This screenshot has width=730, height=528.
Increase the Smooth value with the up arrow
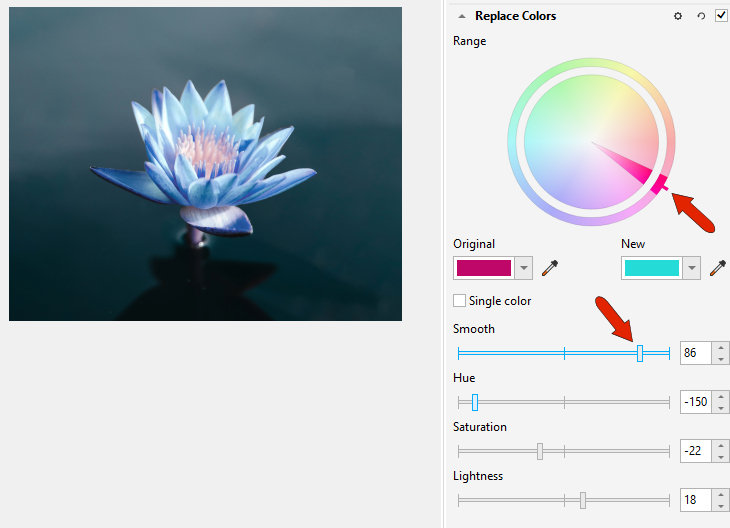(x=721, y=348)
